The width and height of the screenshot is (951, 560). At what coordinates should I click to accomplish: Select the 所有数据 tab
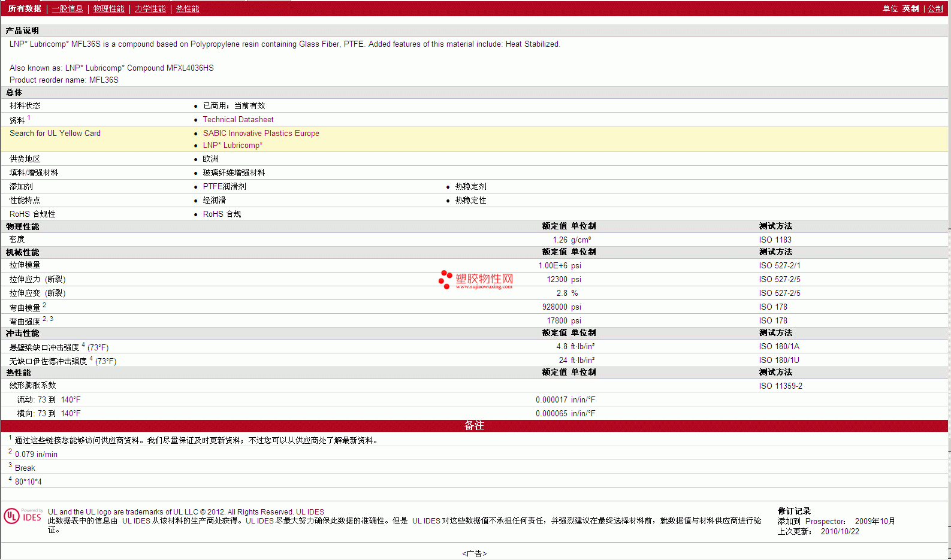(x=25, y=8)
